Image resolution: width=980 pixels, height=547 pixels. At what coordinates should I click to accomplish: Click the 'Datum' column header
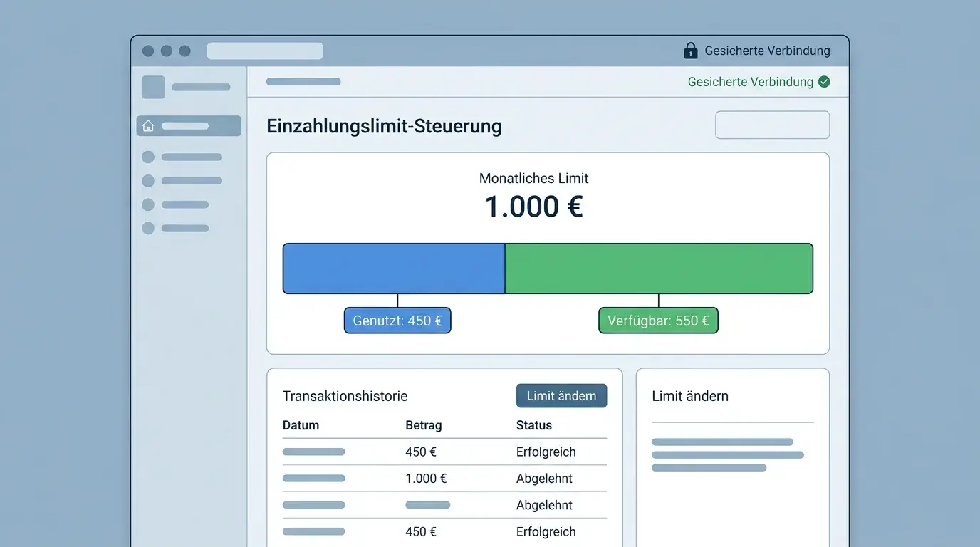click(301, 425)
